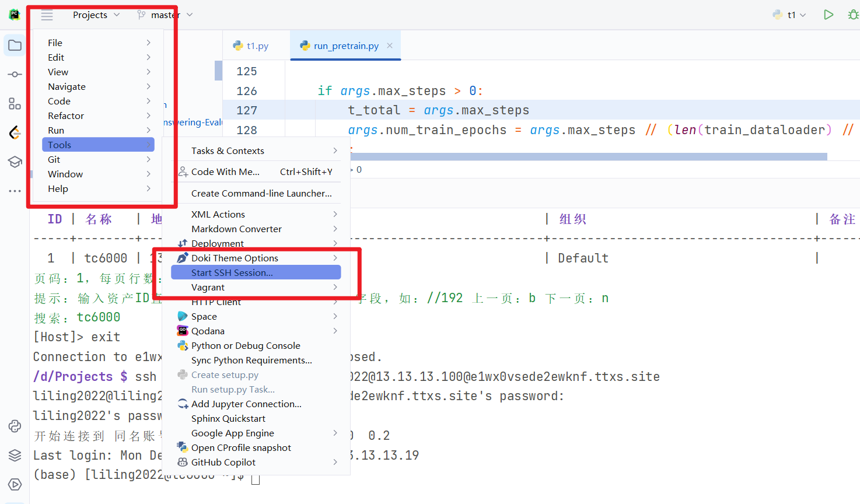The height and width of the screenshot is (504, 860).
Task: Close the run_pretrain.py tab
Action: [x=390, y=45]
